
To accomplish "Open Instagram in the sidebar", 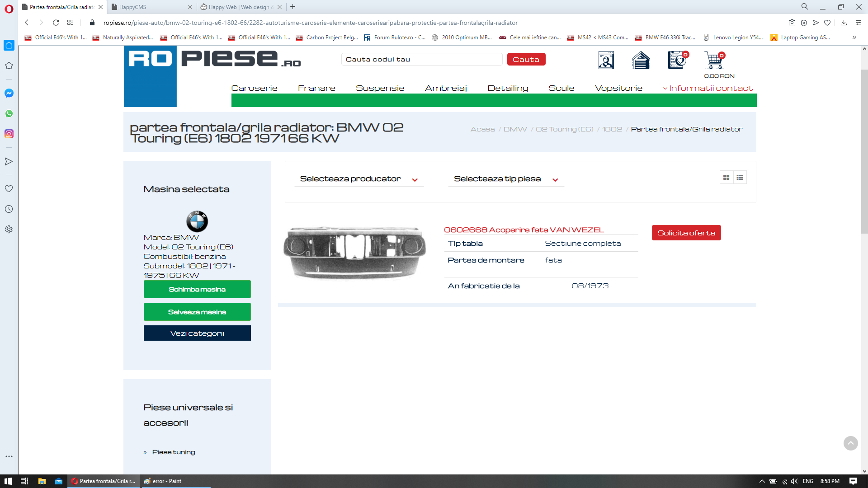I will [x=9, y=134].
